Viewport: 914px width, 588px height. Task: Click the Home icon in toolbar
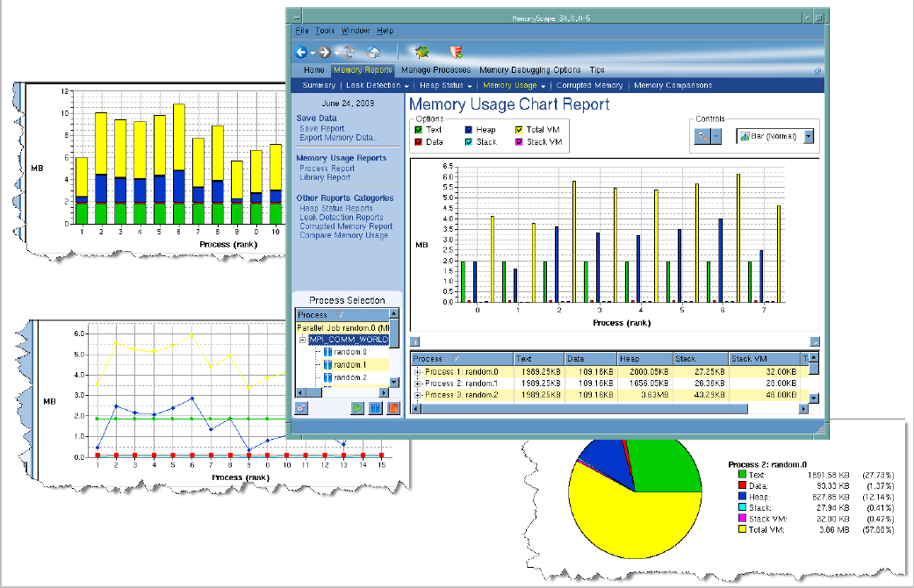coord(372,52)
